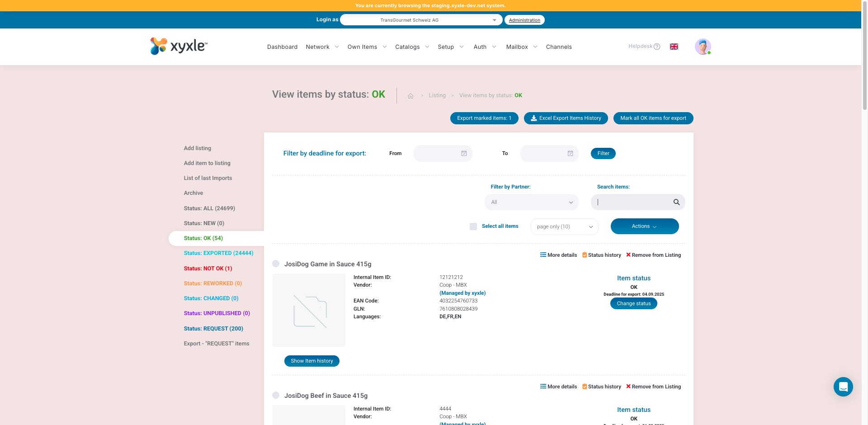868x425 pixels.
Task: Open the page only (10) dropdown
Action: [565, 227]
